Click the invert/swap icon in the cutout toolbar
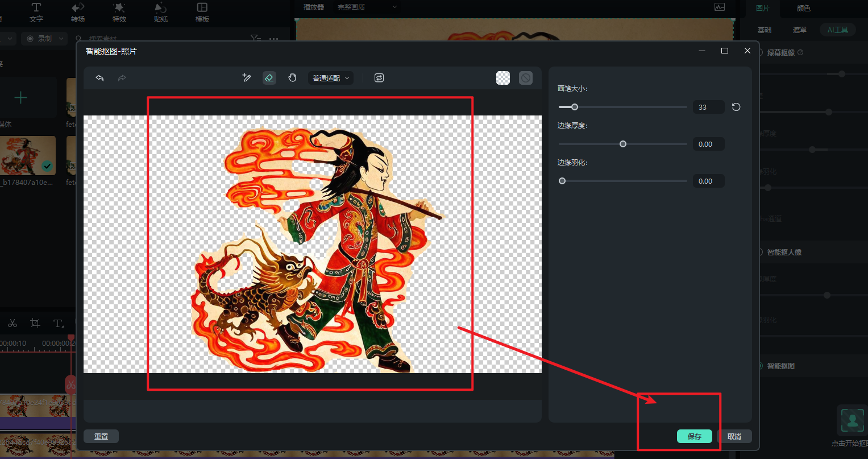 coord(379,78)
